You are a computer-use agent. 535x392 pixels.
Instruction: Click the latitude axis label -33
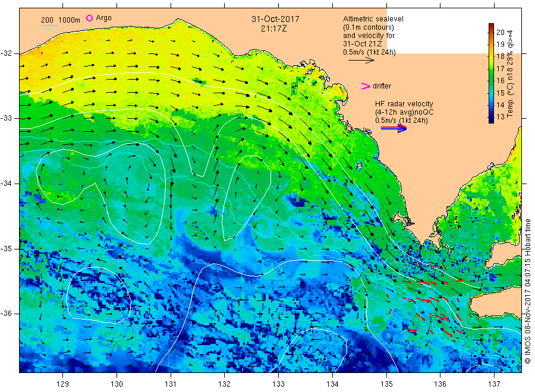(6, 118)
